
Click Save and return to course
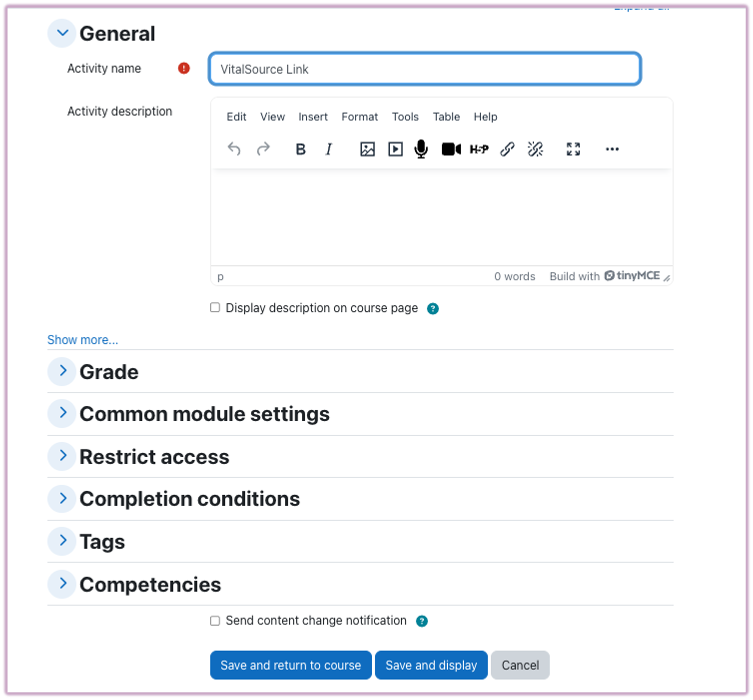pyautogui.click(x=291, y=665)
